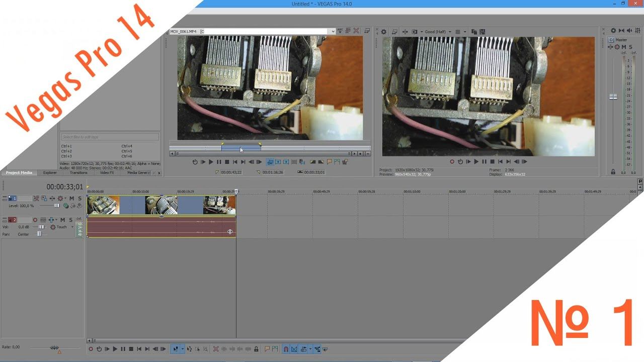Open the Media Generators tab
The width and height of the screenshot is (644, 362).
tap(138, 172)
